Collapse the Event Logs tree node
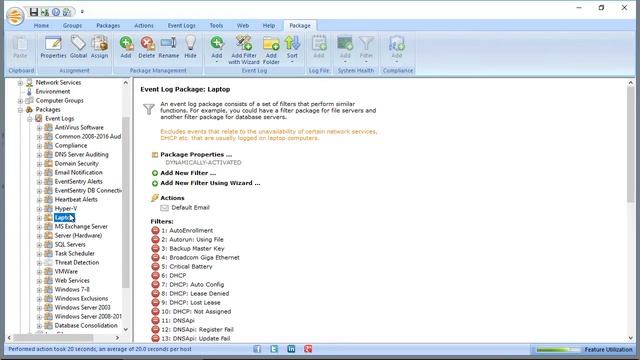Image resolution: width=640 pixels, height=360 pixels. pyautogui.click(x=29, y=119)
